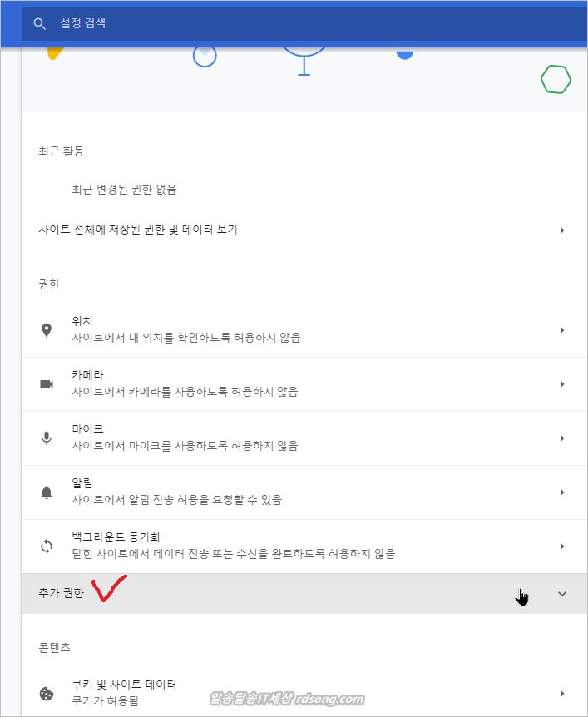Screen dimensions: 588x717
Task: Click the background sync icon
Action: (47, 546)
